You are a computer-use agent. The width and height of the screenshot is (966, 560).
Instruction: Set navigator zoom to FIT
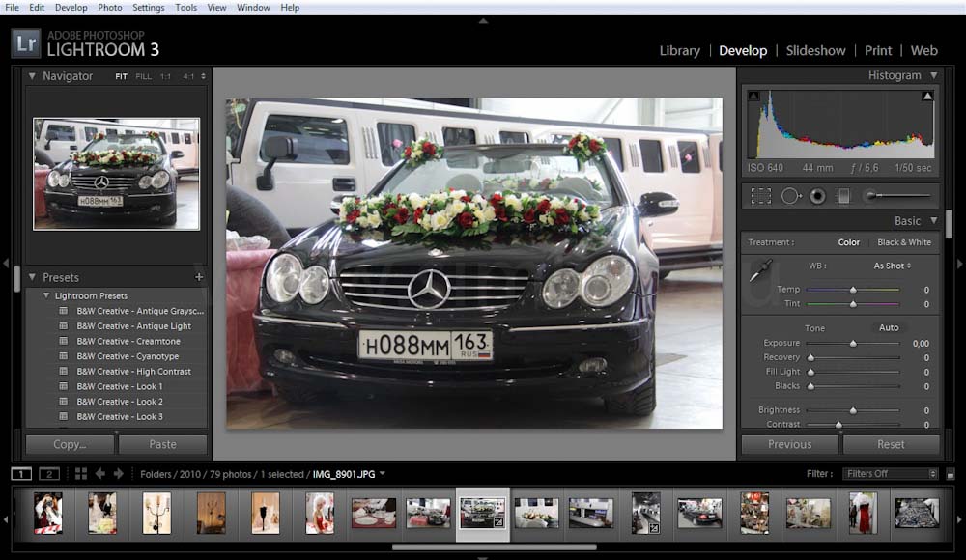click(x=121, y=77)
